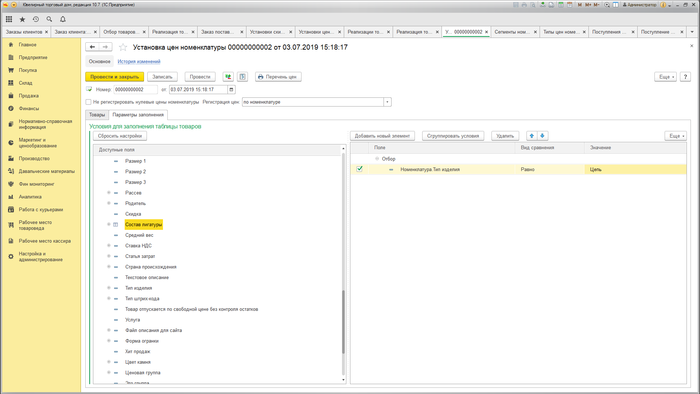This screenshot has width=700, height=394.
Task: Select Средний вес field row
Action: pyautogui.click(x=139, y=235)
